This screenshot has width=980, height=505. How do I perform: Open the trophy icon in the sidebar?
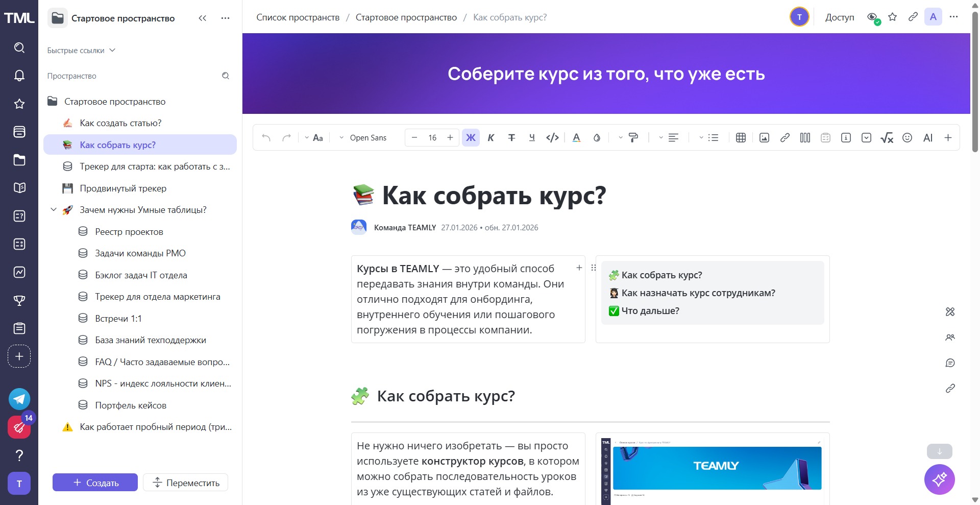(x=19, y=300)
